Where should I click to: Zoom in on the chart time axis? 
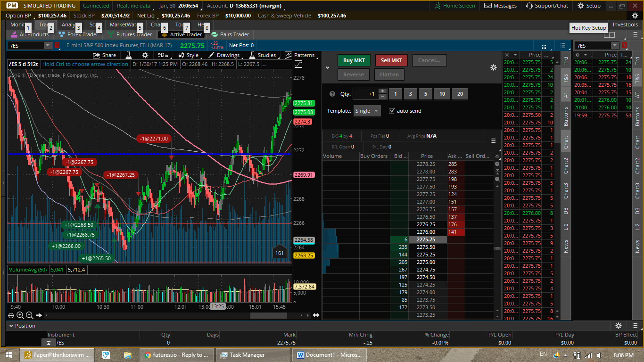point(20,315)
